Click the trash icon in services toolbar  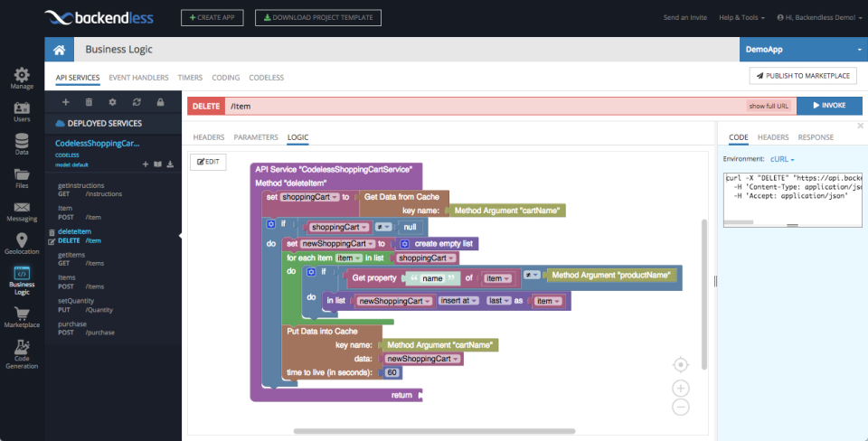[x=89, y=103]
